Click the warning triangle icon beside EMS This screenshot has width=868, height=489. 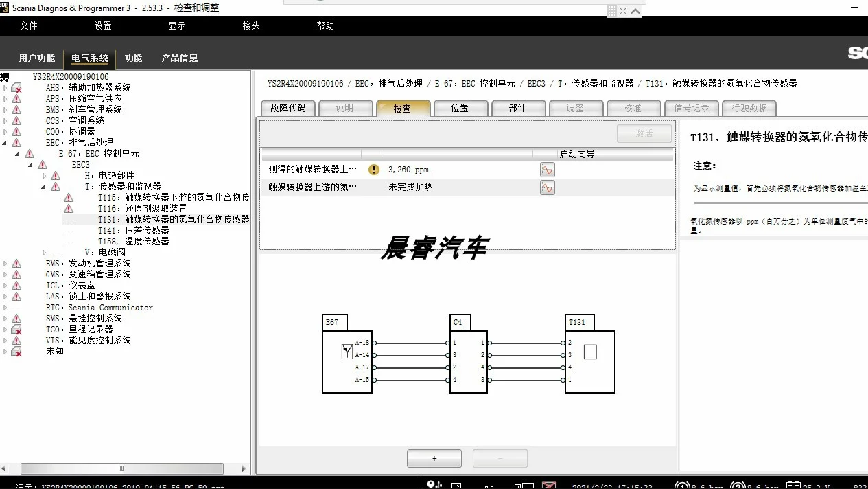(x=16, y=264)
